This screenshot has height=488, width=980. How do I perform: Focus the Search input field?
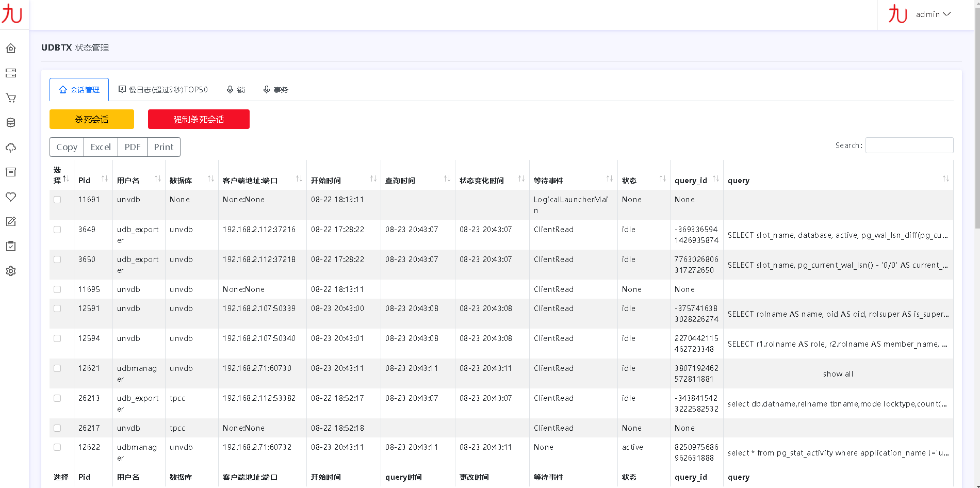[x=909, y=145]
